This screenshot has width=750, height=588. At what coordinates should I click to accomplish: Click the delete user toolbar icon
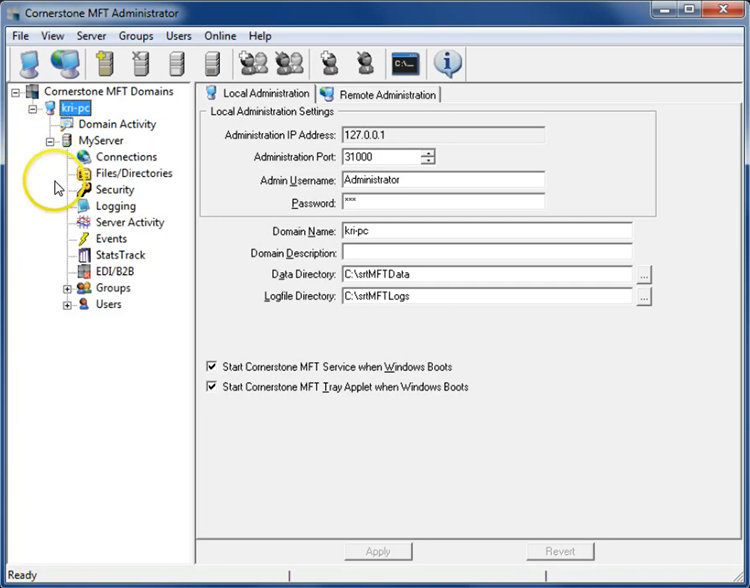pyautogui.click(x=365, y=64)
